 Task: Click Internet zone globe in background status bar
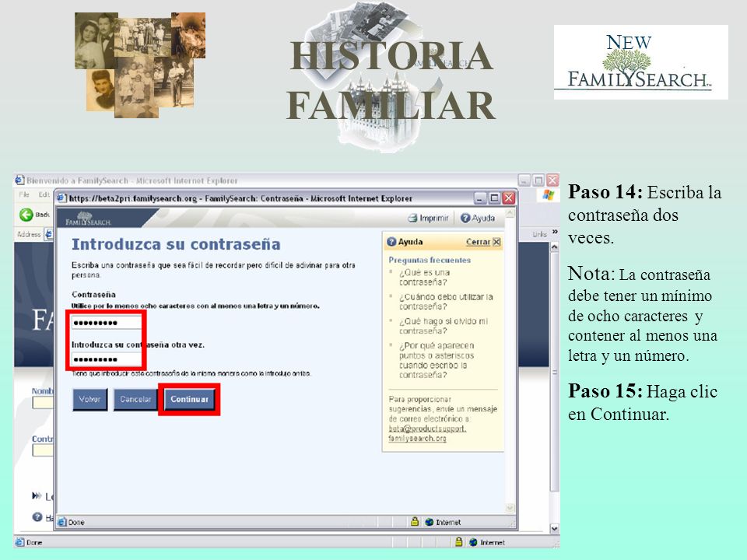(473, 542)
